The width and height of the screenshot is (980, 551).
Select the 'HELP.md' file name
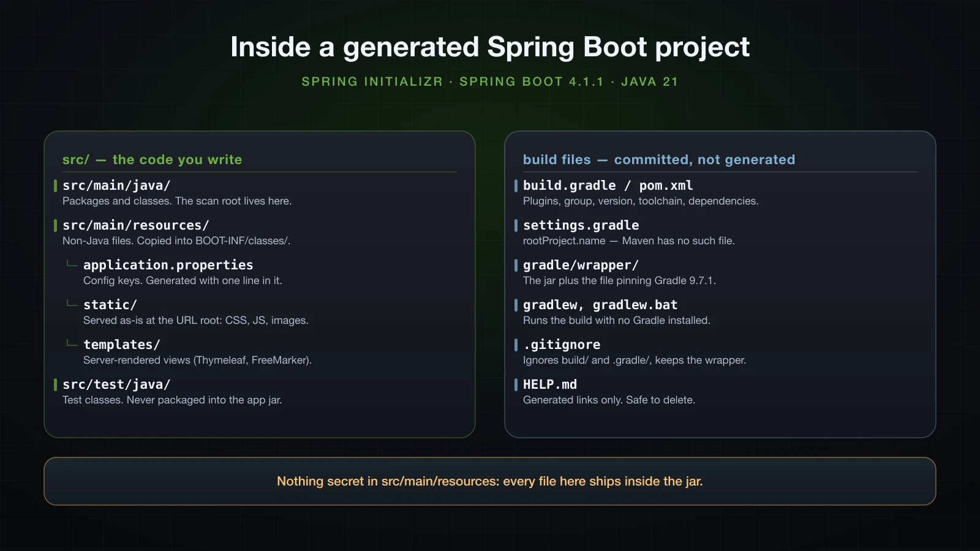tap(550, 384)
